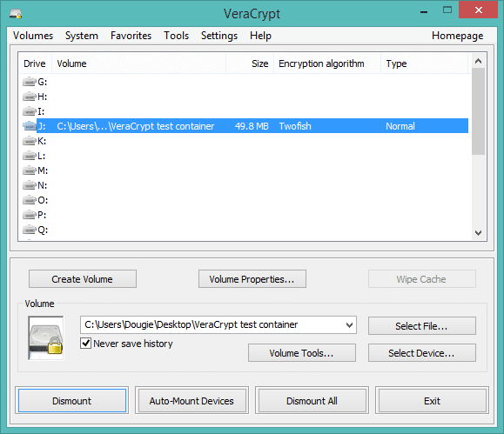Viewport: 504px width, 434px height.
Task: Click the Select File button
Action: (421, 326)
